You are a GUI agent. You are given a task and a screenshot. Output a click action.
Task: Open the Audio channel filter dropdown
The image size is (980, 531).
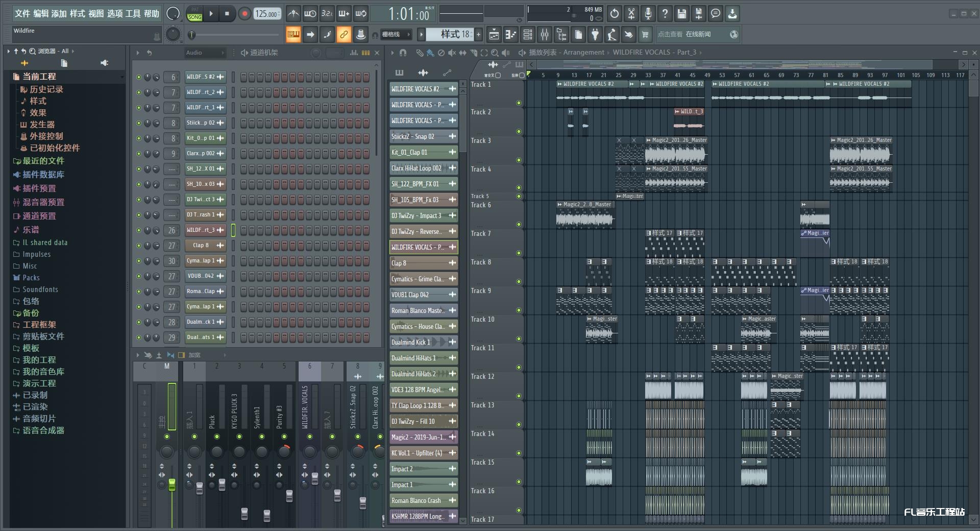205,53
